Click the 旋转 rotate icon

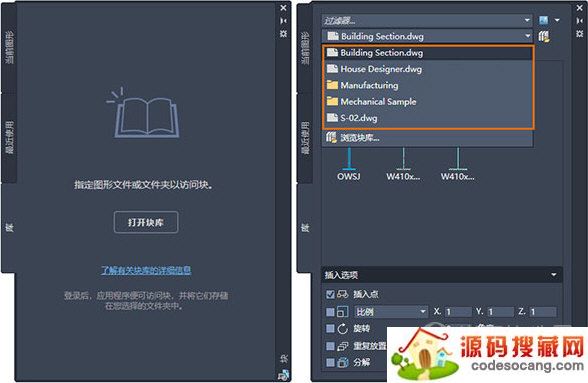point(342,329)
